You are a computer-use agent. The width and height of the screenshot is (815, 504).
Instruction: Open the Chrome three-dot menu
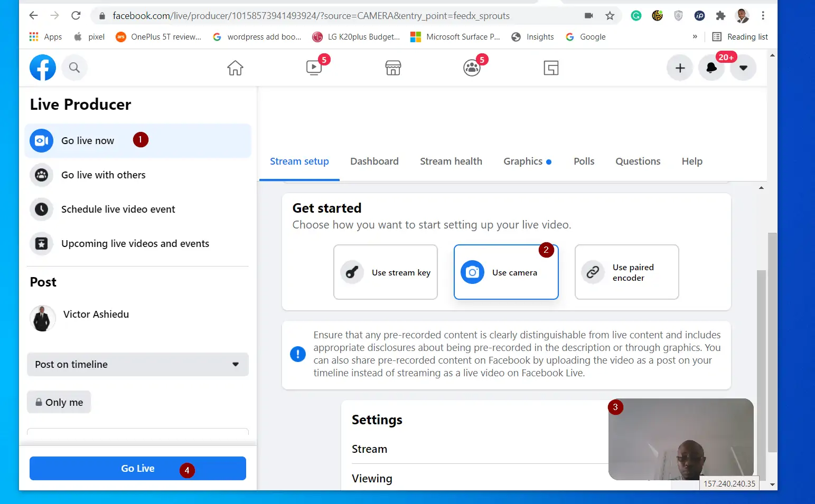(x=763, y=16)
